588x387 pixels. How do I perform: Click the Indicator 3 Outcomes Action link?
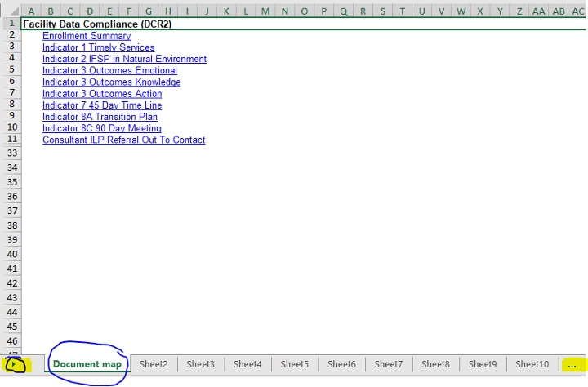click(102, 94)
